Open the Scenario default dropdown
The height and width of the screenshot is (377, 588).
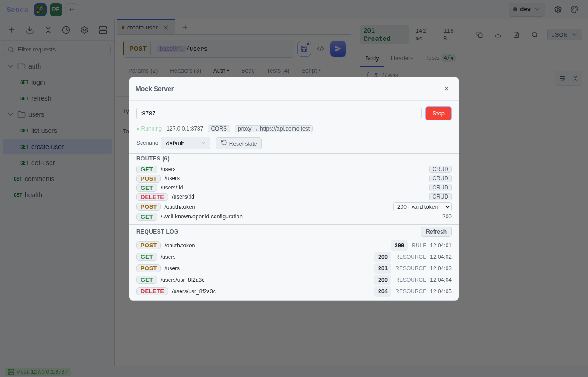click(x=186, y=143)
